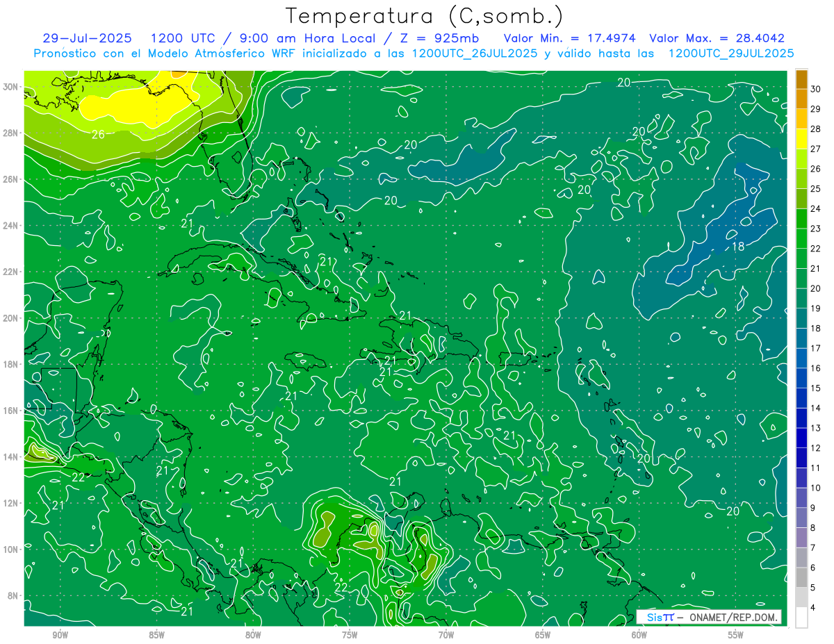834x644 pixels.
Task: Click the '12N' latitude axis label
Action: pos(11,503)
